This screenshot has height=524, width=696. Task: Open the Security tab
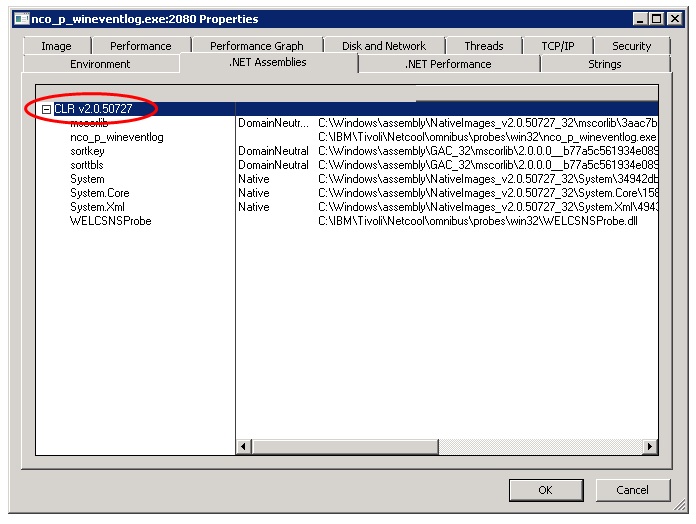pos(631,46)
